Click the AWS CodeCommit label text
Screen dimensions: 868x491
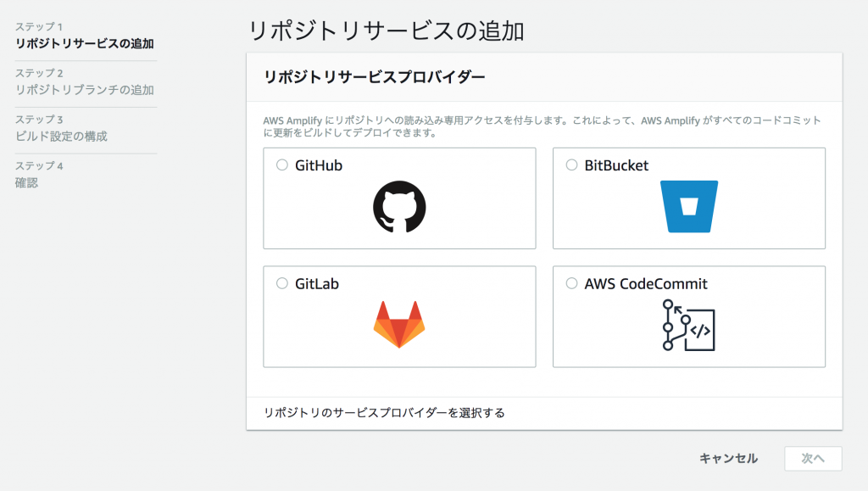[x=646, y=284]
